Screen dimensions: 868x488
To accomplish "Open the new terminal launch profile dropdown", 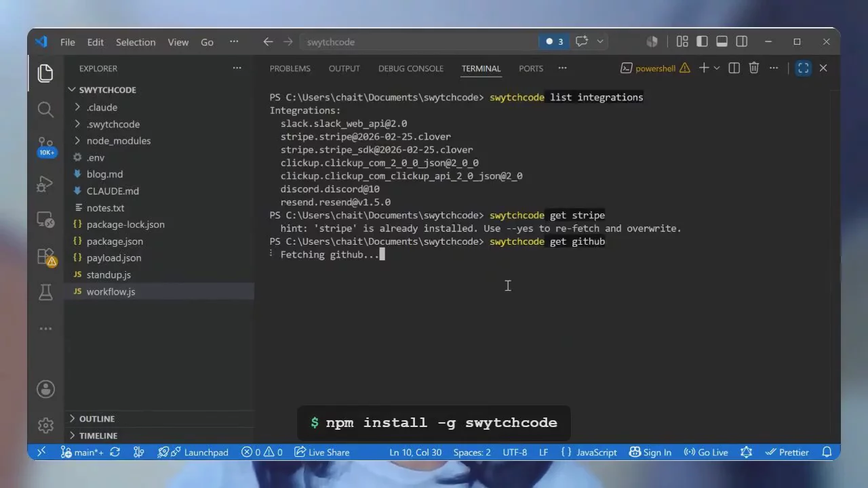I will pos(717,68).
